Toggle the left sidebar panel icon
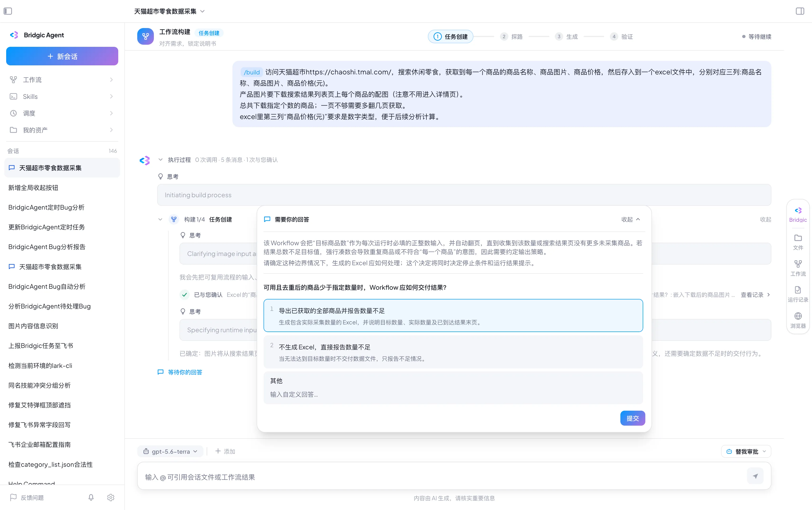This screenshot has width=812, height=510. click(8, 11)
